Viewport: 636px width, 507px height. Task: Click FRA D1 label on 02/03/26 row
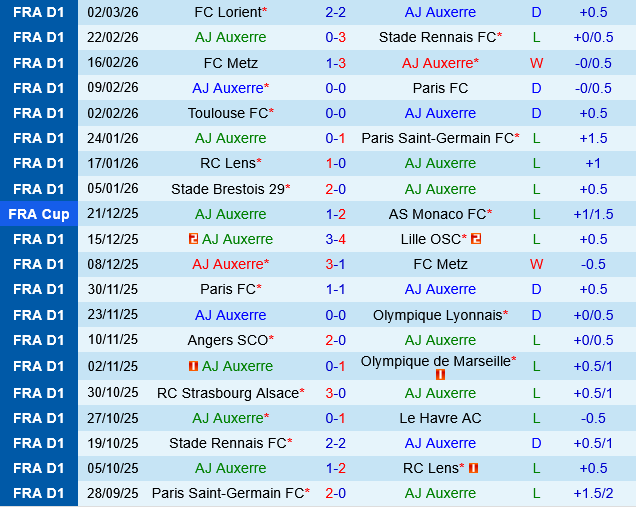pyautogui.click(x=39, y=12)
